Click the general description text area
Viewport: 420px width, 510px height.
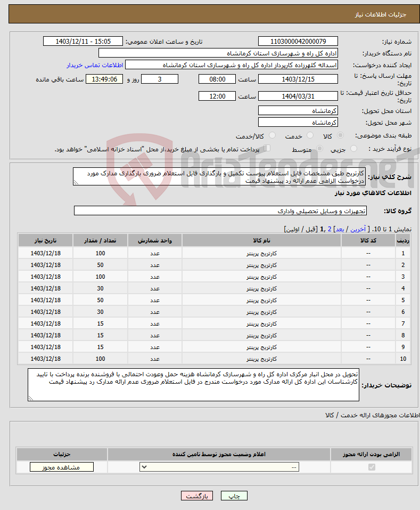tap(219, 176)
